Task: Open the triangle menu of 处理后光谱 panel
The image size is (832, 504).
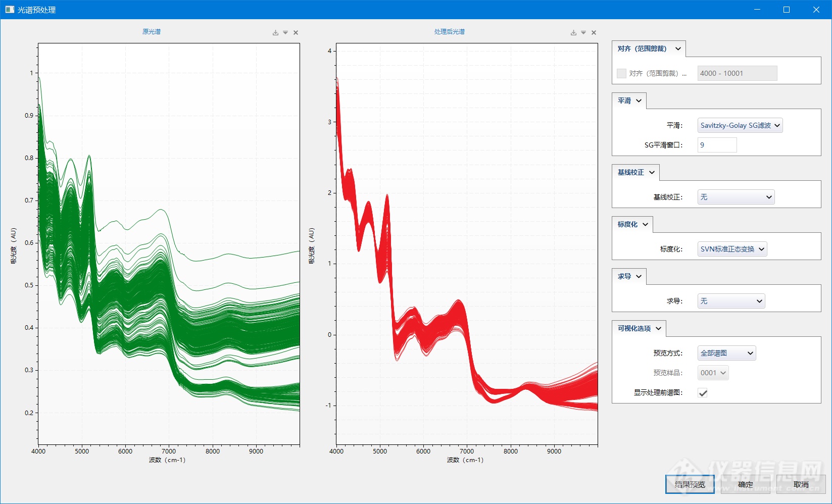Action: [583, 33]
